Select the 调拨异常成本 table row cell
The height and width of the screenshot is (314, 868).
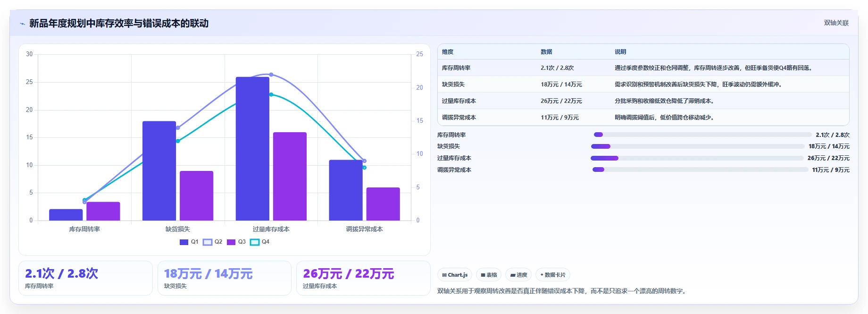tap(459, 118)
